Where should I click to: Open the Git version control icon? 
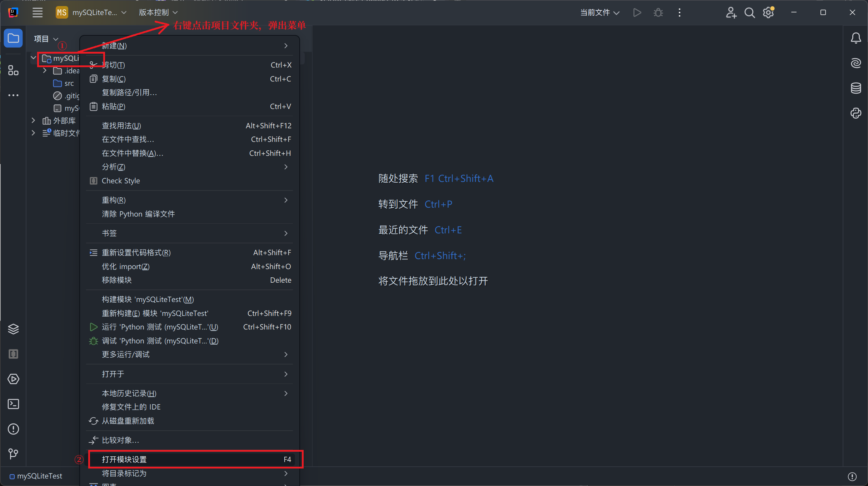coord(13,454)
